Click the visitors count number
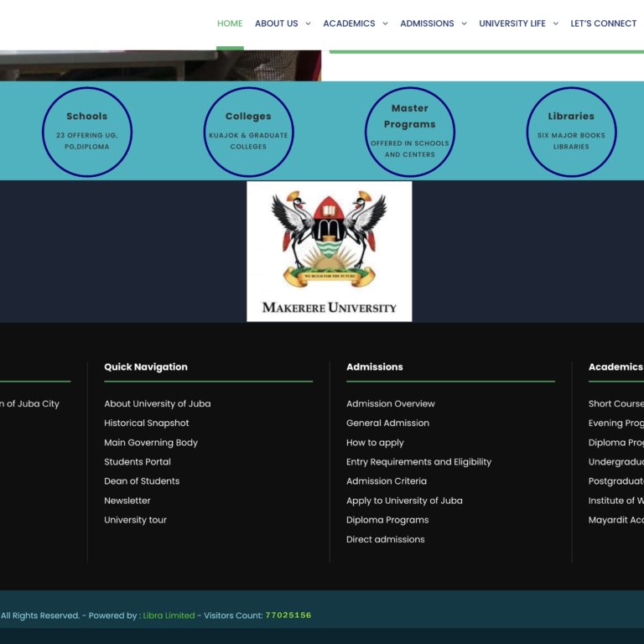 pyautogui.click(x=288, y=615)
